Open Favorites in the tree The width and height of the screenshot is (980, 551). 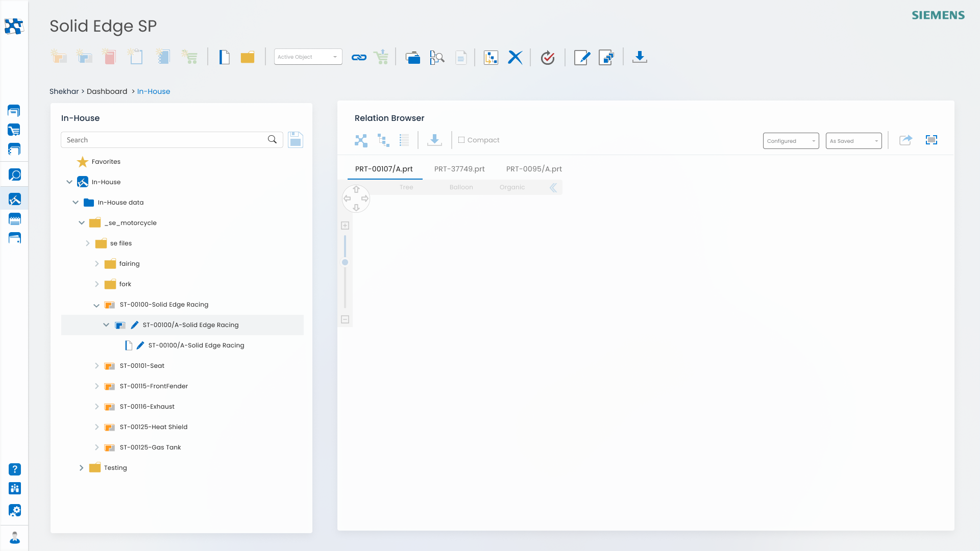106,162
